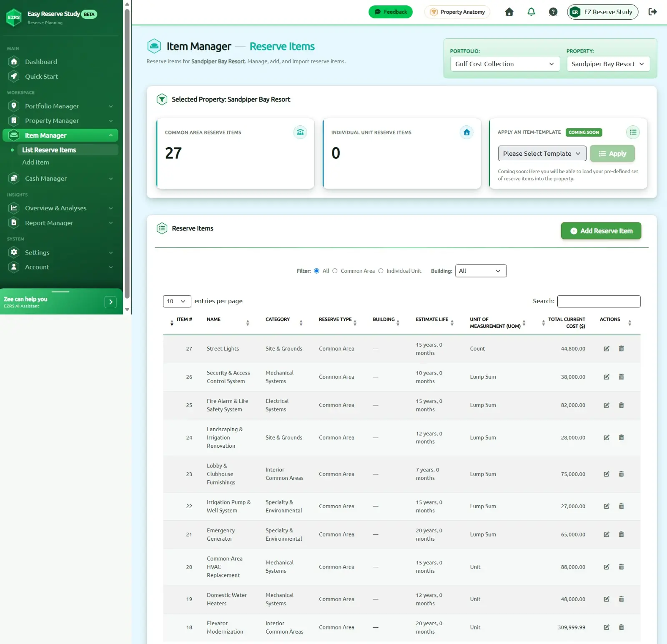Image resolution: width=667 pixels, height=644 pixels.
Task: Open the help question mark icon
Action: click(553, 12)
